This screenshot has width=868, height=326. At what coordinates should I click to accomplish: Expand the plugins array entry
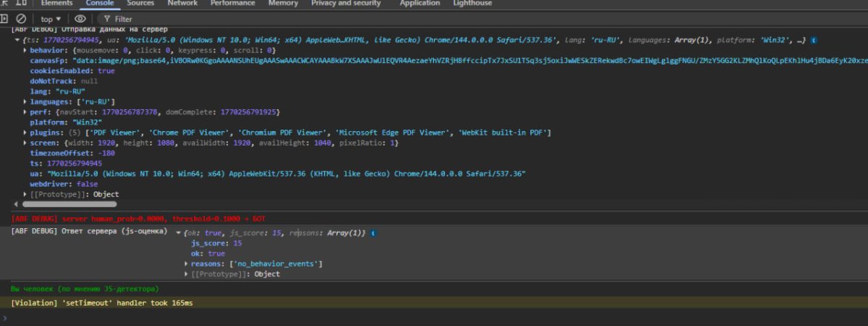point(26,133)
